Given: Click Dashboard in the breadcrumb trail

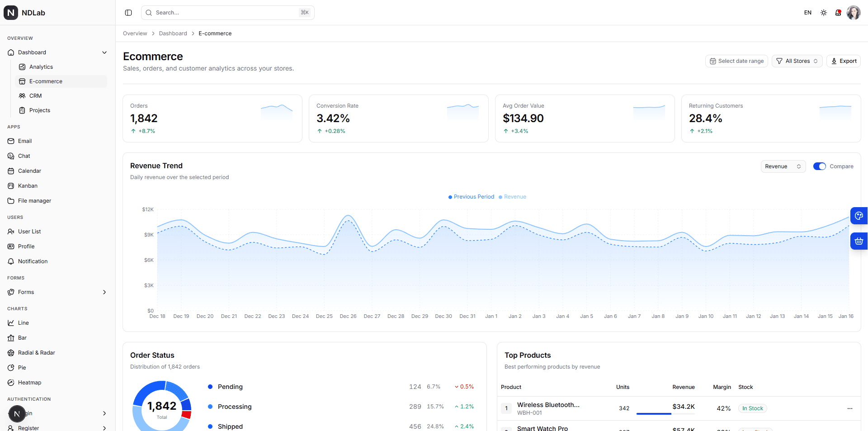Looking at the screenshot, I should click(173, 33).
